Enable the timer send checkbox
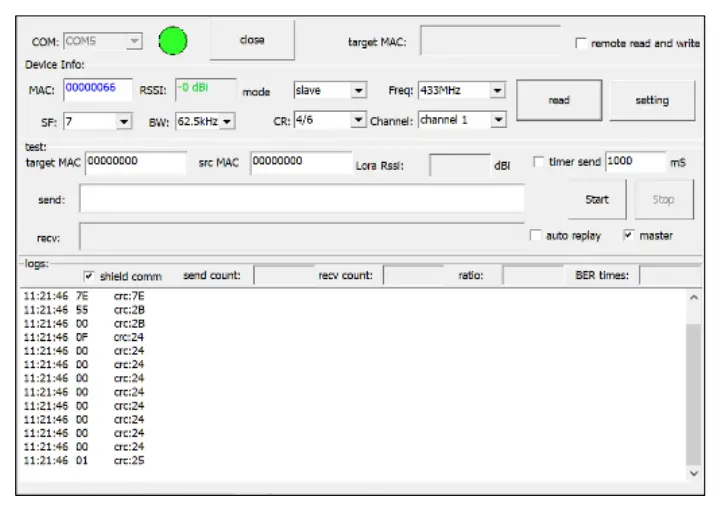Viewport: 727px width, 509px height. pos(538,162)
